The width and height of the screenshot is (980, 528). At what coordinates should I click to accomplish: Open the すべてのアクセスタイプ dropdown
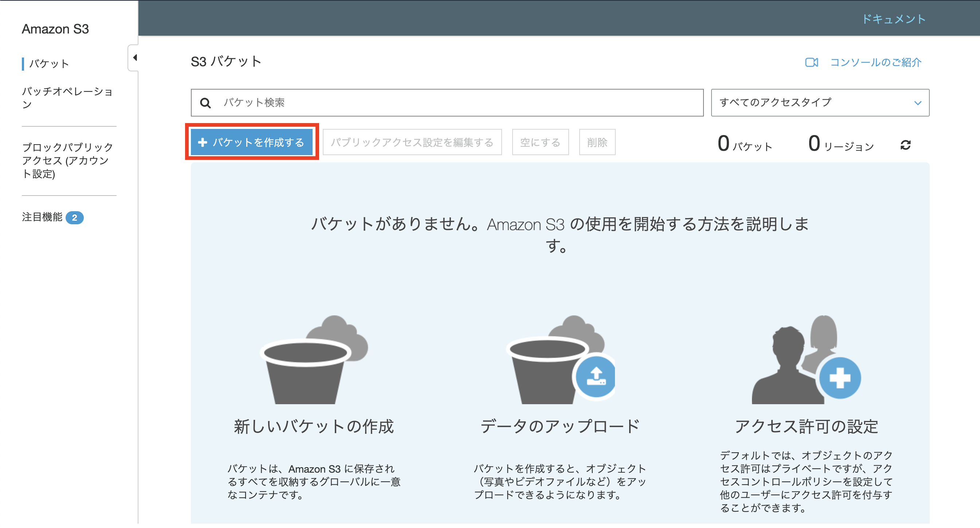click(x=820, y=103)
